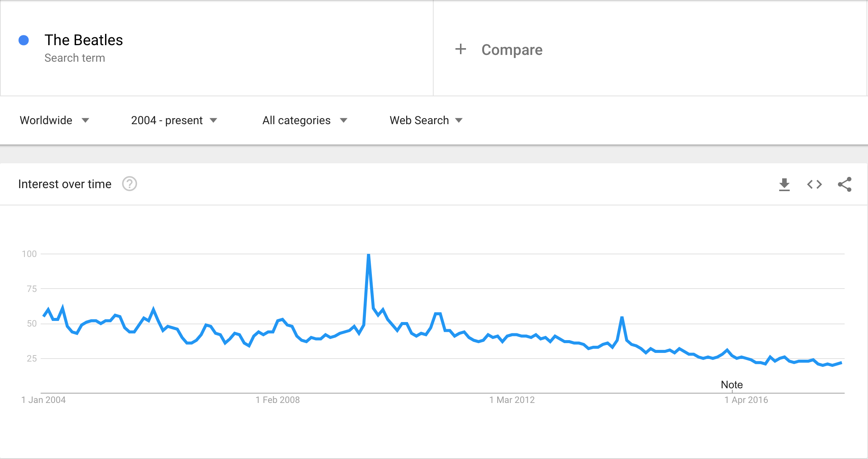Click the blue dot beside The Beatles
This screenshot has height=459, width=868.
point(24,40)
